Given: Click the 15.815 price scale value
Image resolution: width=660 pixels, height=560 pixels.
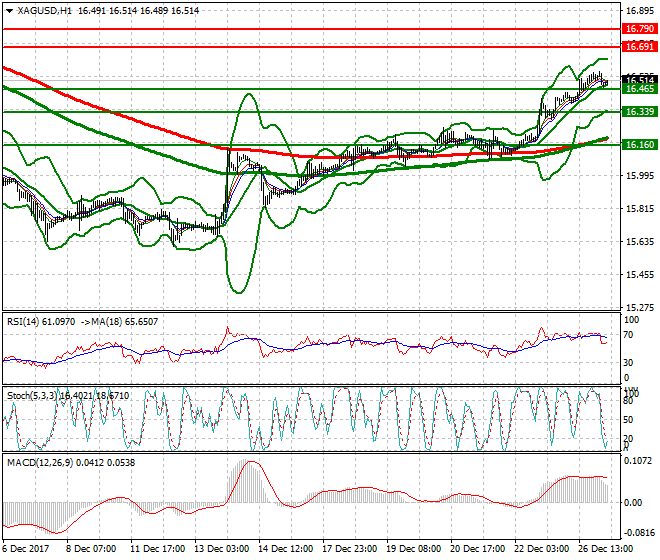Looking at the screenshot, I should coord(640,209).
